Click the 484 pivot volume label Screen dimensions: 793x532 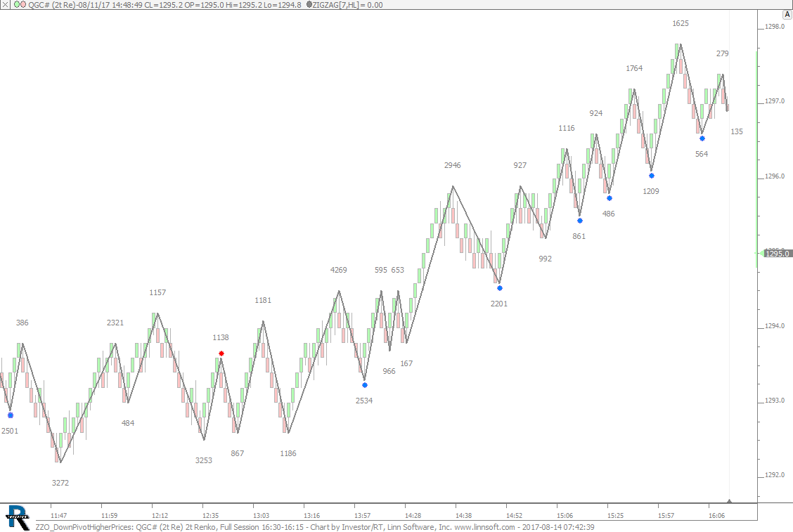(x=128, y=423)
